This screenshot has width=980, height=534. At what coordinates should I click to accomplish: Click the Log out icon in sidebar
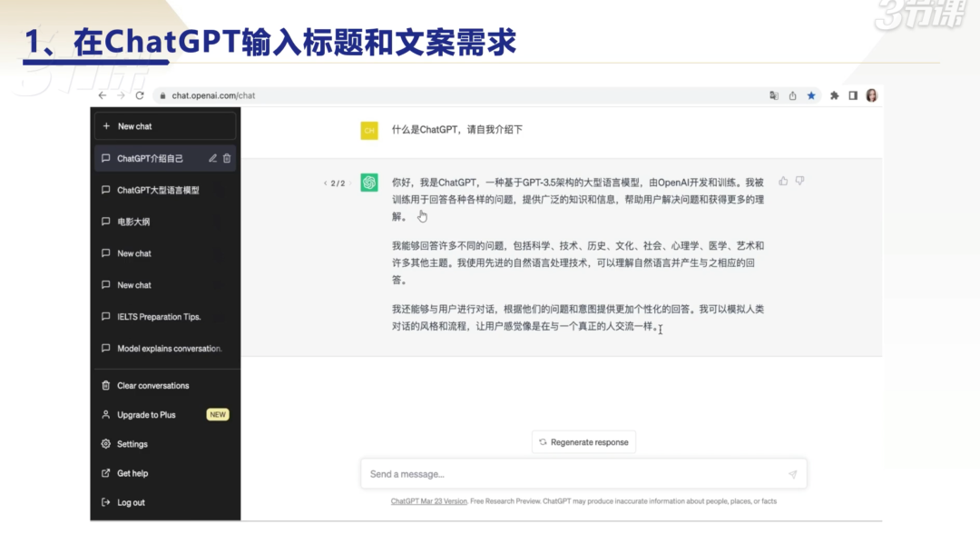point(105,502)
